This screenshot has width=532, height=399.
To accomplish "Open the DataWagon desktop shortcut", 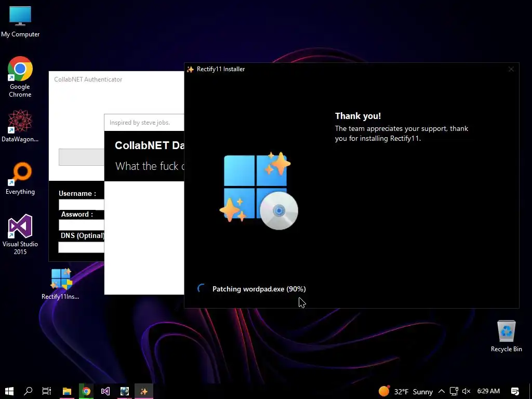I will tap(20, 126).
